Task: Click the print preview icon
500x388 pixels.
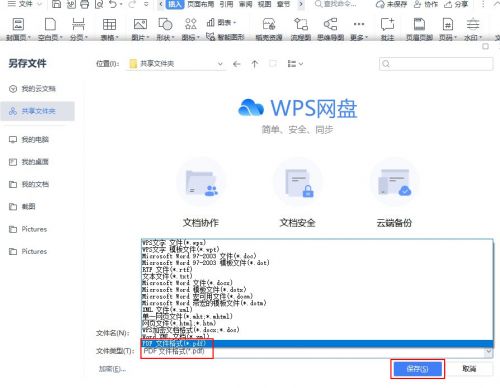Action: point(99,4)
